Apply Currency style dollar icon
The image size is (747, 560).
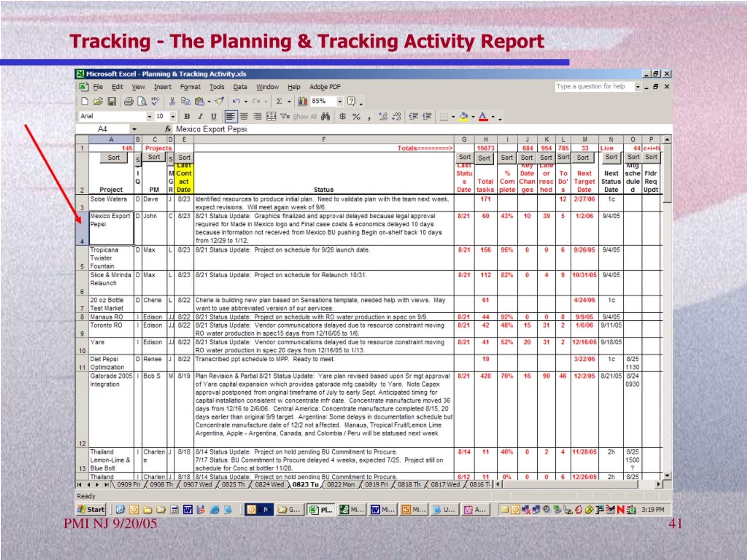343,116
